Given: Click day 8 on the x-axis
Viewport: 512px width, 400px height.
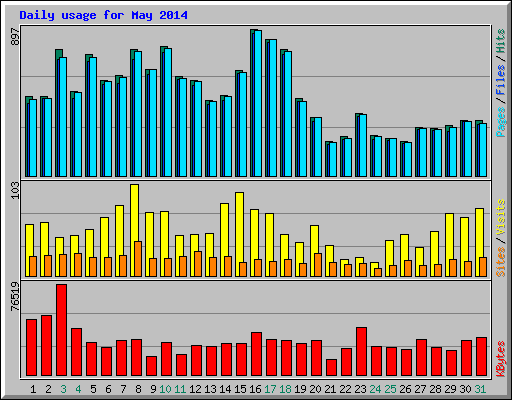Looking at the screenshot, I should (138, 389).
